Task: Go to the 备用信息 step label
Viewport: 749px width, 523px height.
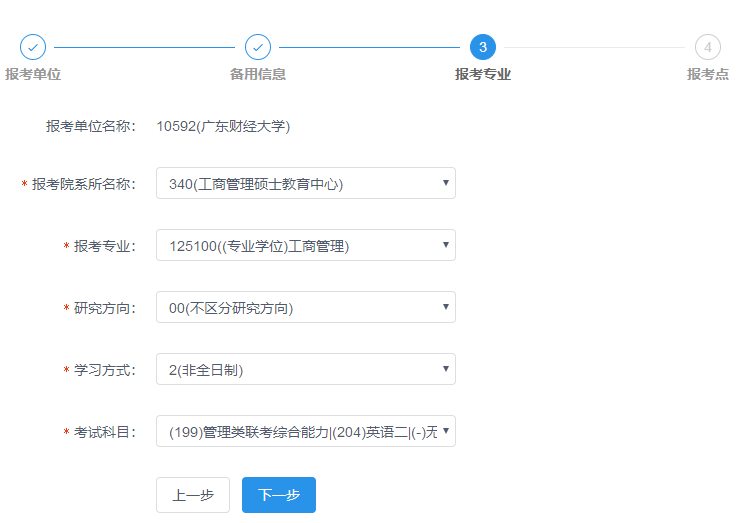Action: pos(258,74)
